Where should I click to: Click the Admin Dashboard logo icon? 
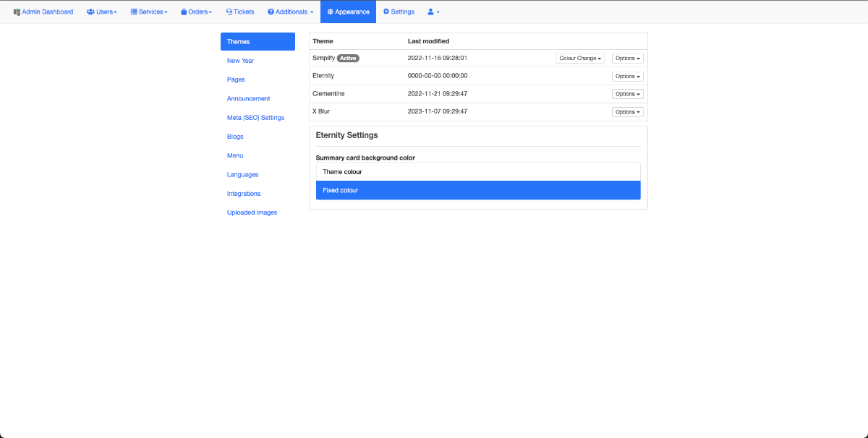pos(17,12)
